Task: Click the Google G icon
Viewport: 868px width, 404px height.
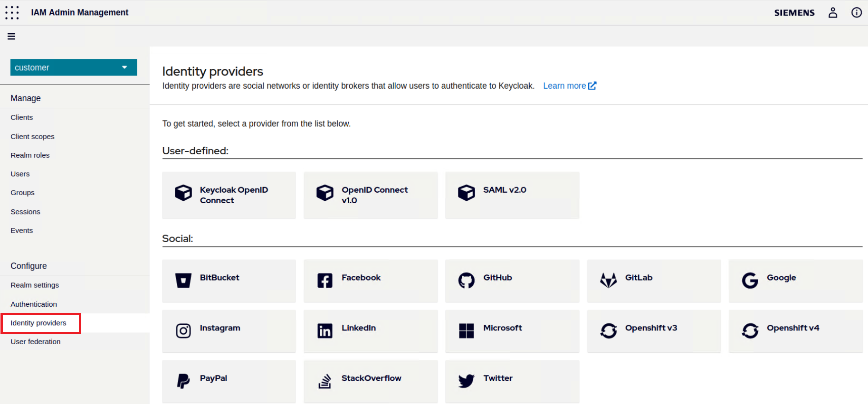Action: [x=750, y=281]
